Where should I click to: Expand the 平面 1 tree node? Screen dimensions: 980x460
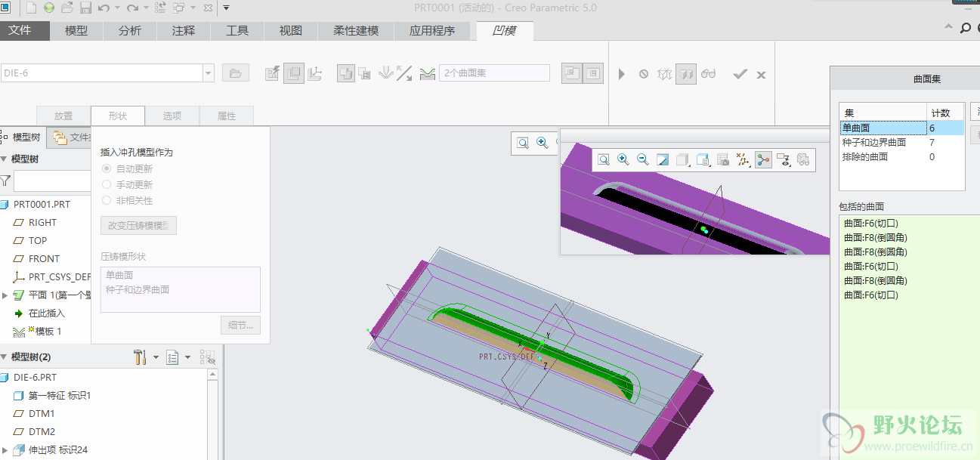tap(5, 295)
